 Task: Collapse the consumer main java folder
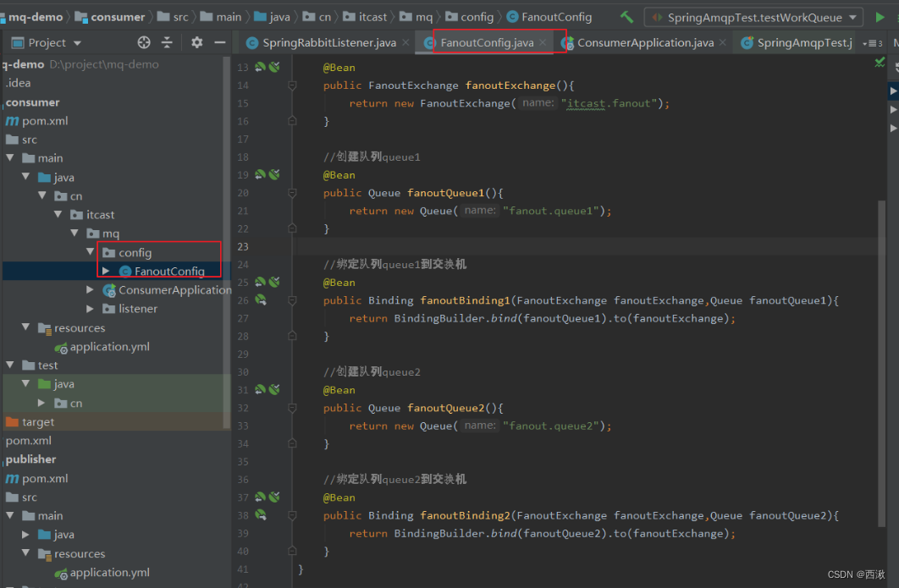coord(25,177)
